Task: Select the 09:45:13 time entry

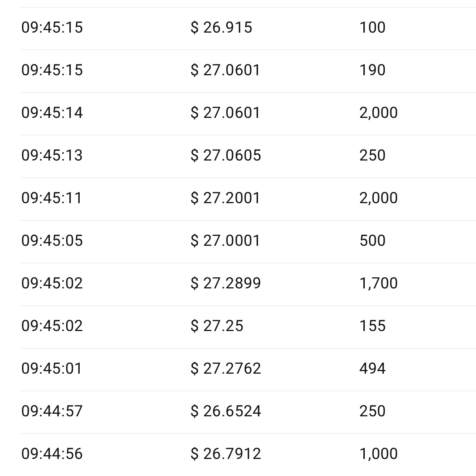Action: tap(52, 155)
